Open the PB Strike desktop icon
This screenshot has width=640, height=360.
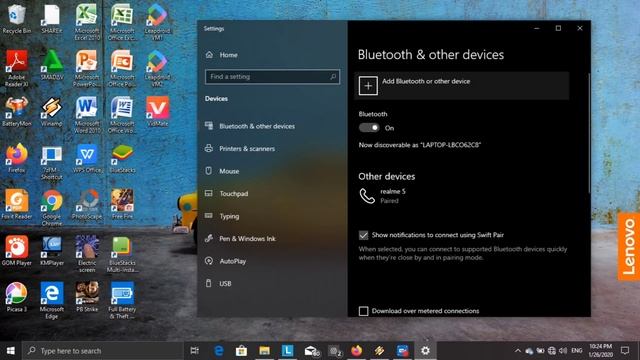[x=87, y=297]
